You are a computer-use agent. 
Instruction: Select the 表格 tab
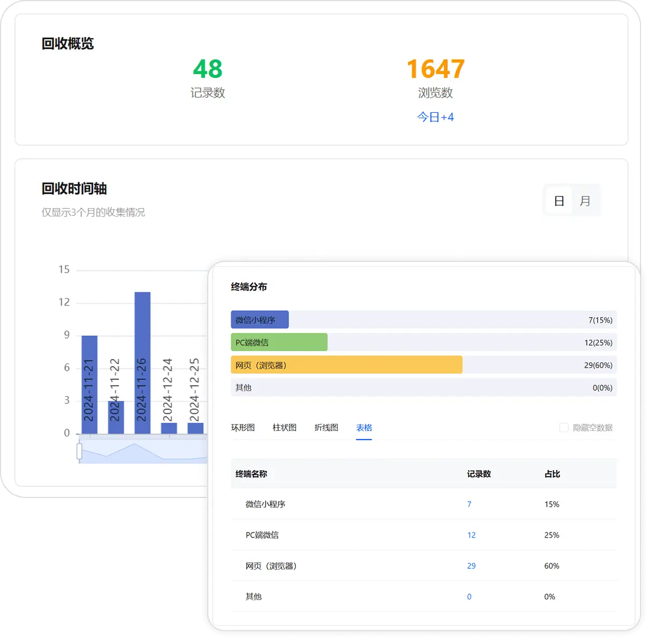coord(364,428)
